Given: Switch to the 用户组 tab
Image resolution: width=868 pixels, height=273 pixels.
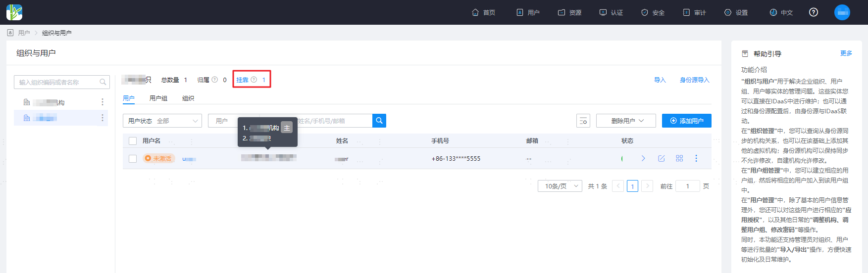Looking at the screenshot, I should click(158, 98).
